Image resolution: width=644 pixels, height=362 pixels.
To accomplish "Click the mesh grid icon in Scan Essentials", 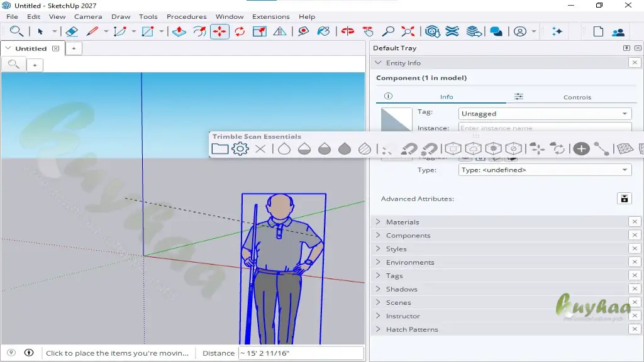I will [x=625, y=148].
